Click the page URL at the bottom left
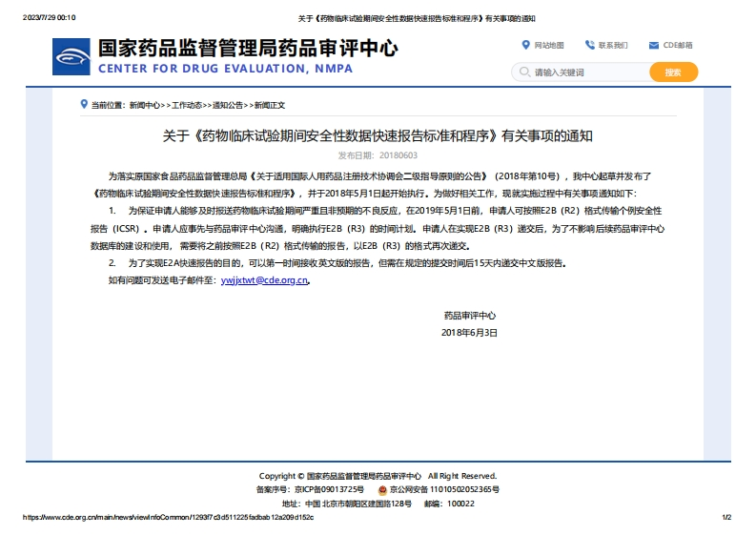 169,518
